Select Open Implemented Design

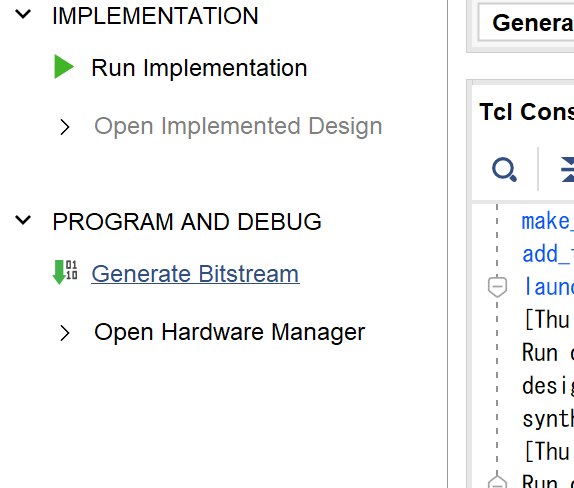click(x=238, y=126)
